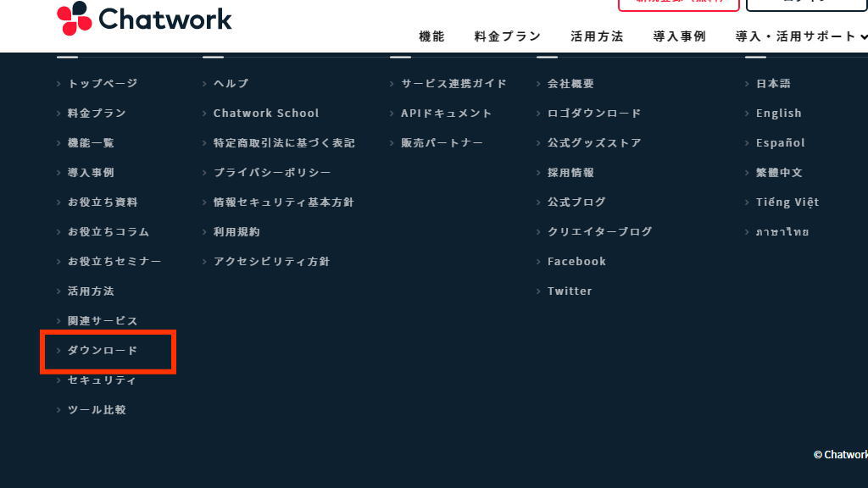
Task: Open クリエイターブログ link
Action: click(x=600, y=232)
